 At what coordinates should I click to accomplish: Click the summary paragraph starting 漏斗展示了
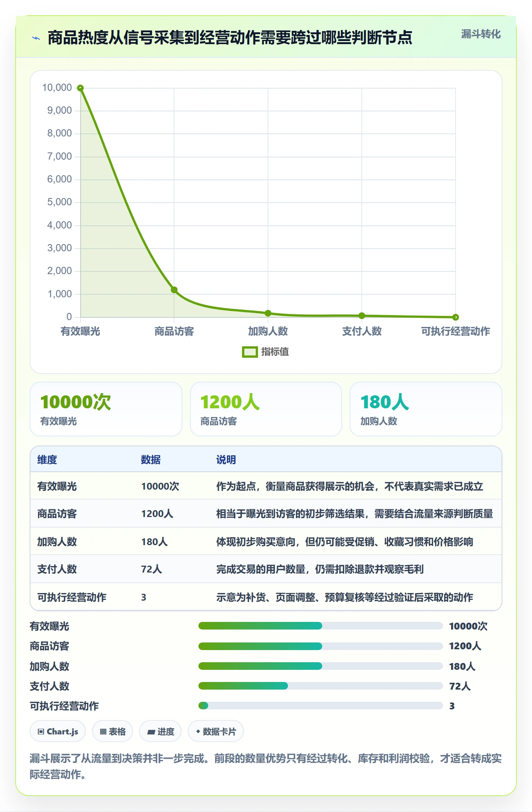[x=266, y=766]
